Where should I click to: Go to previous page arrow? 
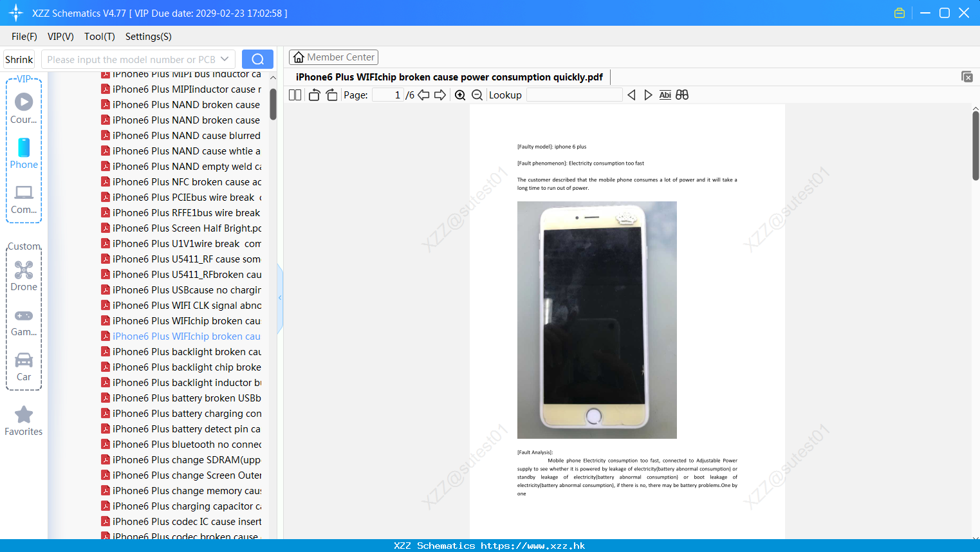[423, 95]
